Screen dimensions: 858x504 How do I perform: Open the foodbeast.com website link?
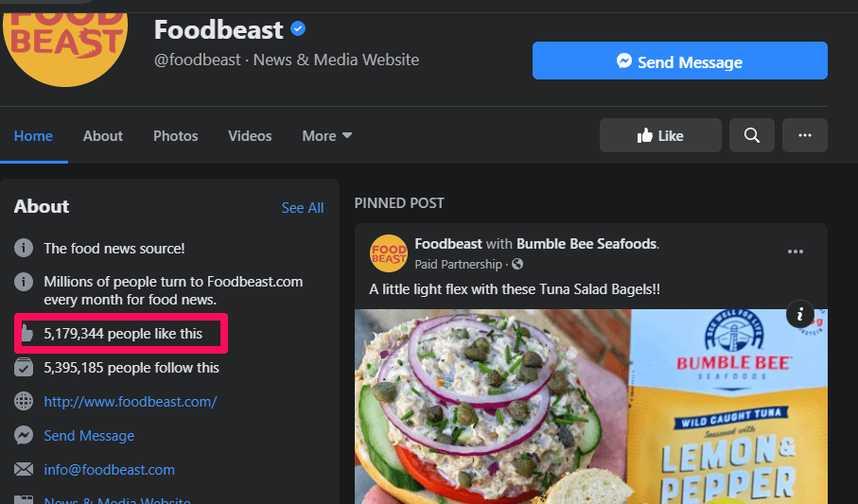pos(131,401)
